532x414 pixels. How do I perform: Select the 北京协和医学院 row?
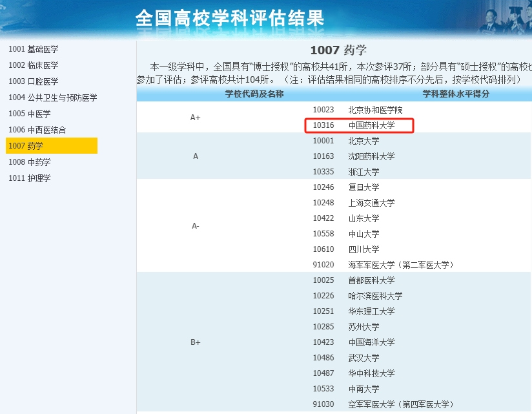click(x=375, y=110)
